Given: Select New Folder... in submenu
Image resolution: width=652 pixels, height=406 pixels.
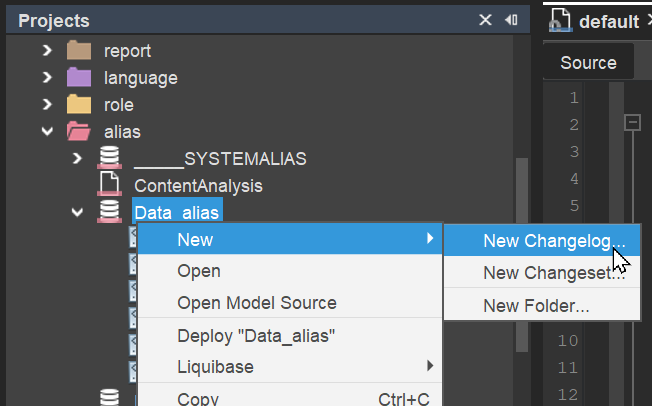Looking at the screenshot, I should click(542, 305).
